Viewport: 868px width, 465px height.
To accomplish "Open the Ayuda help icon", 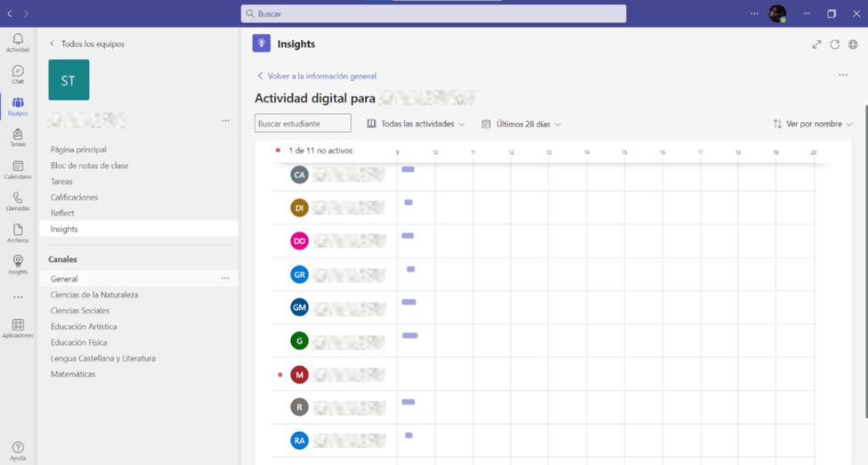I will tap(18, 451).
